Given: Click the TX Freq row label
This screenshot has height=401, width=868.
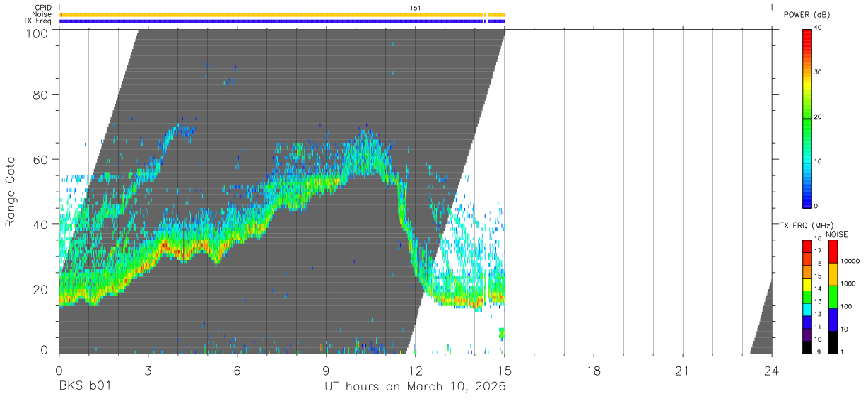Looking at the screenshot, I should (38, 21).
